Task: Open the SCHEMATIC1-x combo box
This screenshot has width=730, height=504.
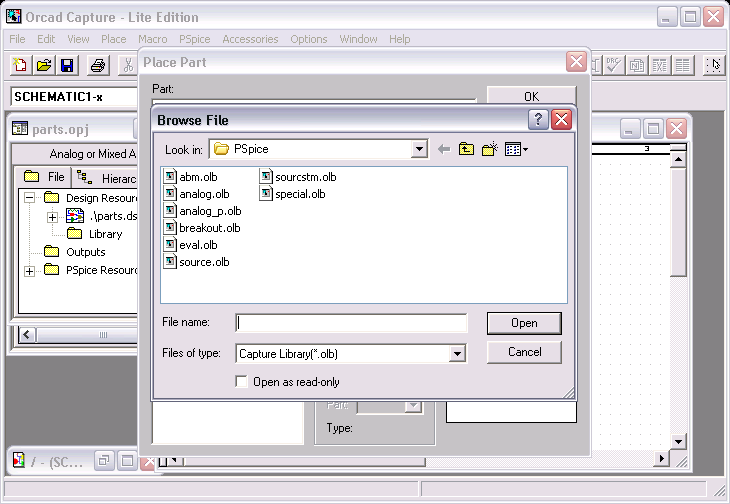Action: pos(74,97)
